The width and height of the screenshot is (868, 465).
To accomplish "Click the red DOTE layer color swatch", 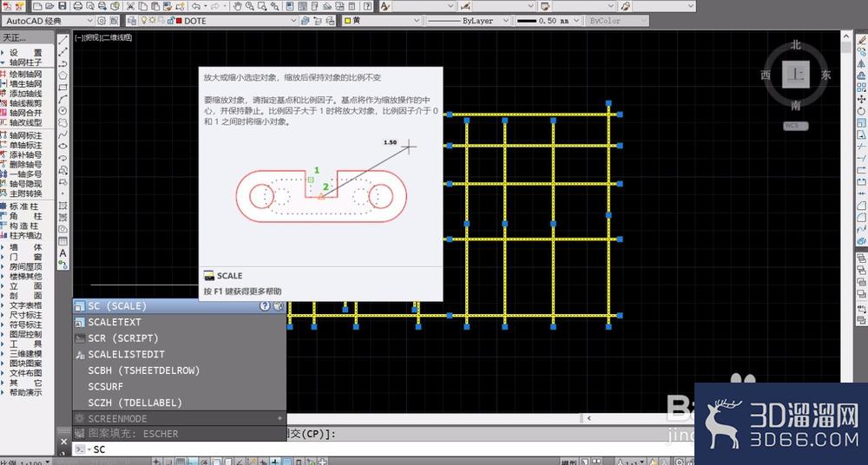I will [x=179, y=21].
